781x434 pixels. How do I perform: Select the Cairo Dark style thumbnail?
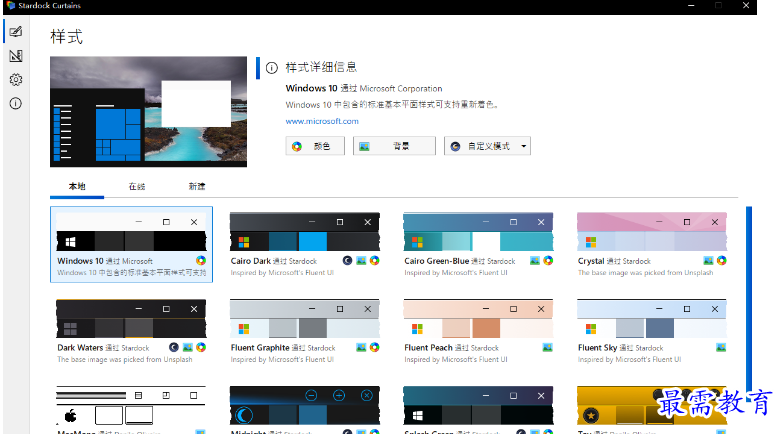tap(304, 232)
